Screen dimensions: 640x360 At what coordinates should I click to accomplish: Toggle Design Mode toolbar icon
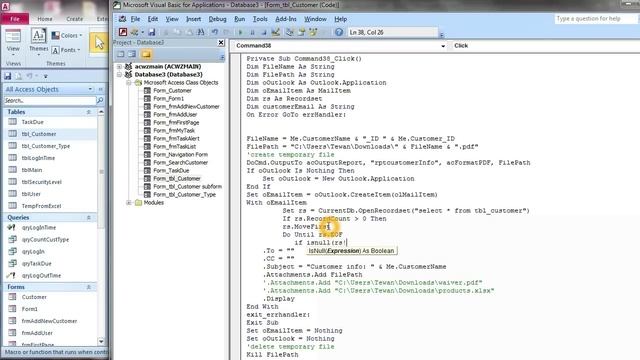pyautogui.click(x=276, y=32)
